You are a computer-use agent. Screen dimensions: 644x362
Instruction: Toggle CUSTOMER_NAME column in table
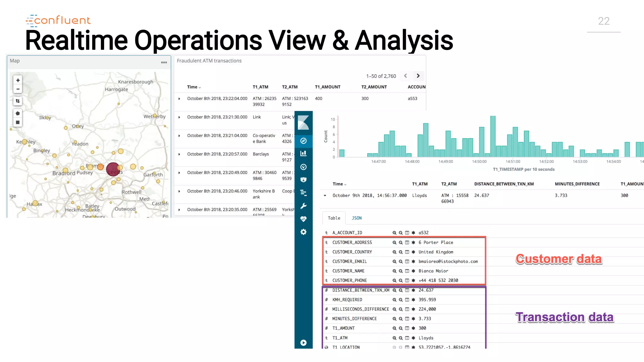pyautogui.click(x=407, y=271)
